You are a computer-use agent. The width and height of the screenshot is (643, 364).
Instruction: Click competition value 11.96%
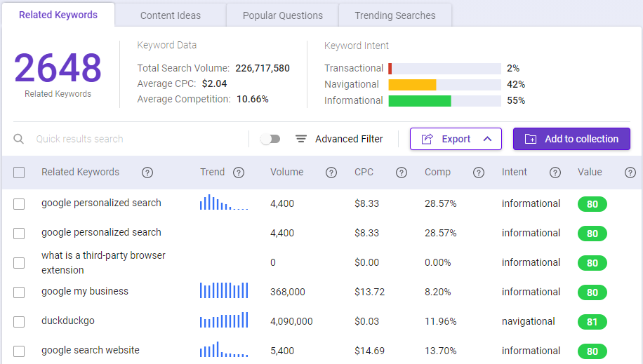(440, 321)
